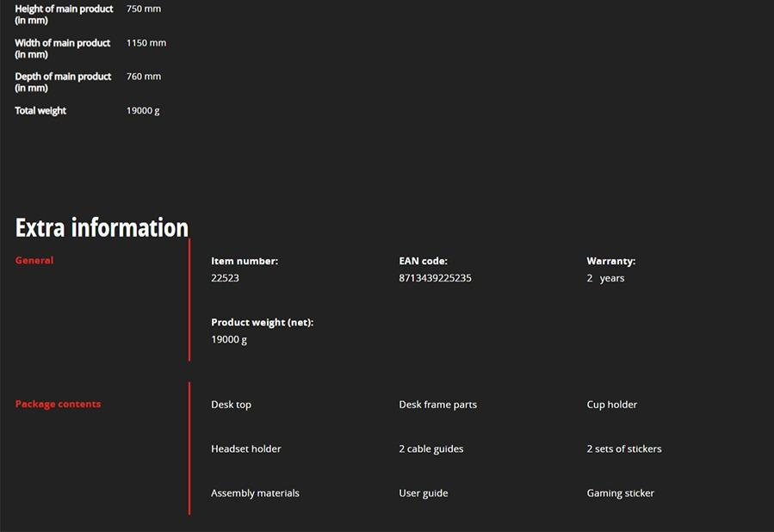774x532 pixels.
Task: Select the General section label
Action: tap(34, 260)
